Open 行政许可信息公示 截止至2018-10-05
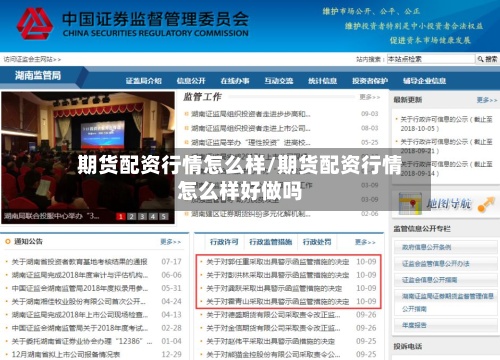Image resolution: width=500 pixels, height=360 pixels. pos(446,124)
